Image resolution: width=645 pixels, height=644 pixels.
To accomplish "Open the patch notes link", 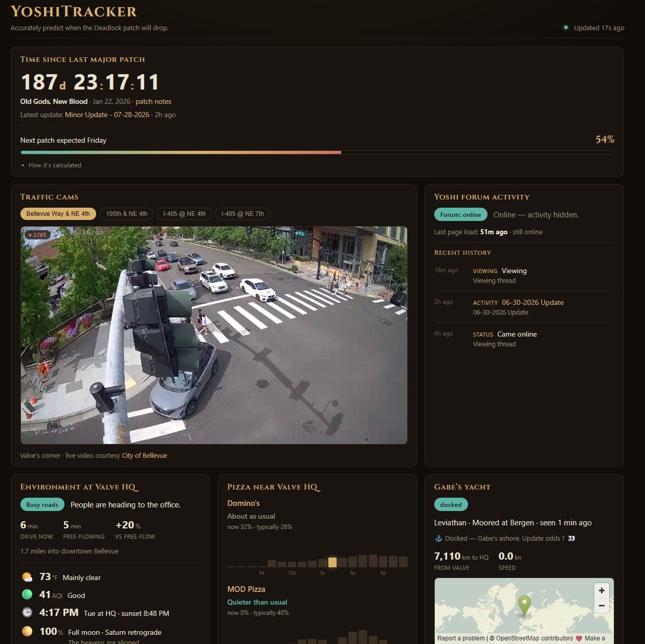I will 153,101.
